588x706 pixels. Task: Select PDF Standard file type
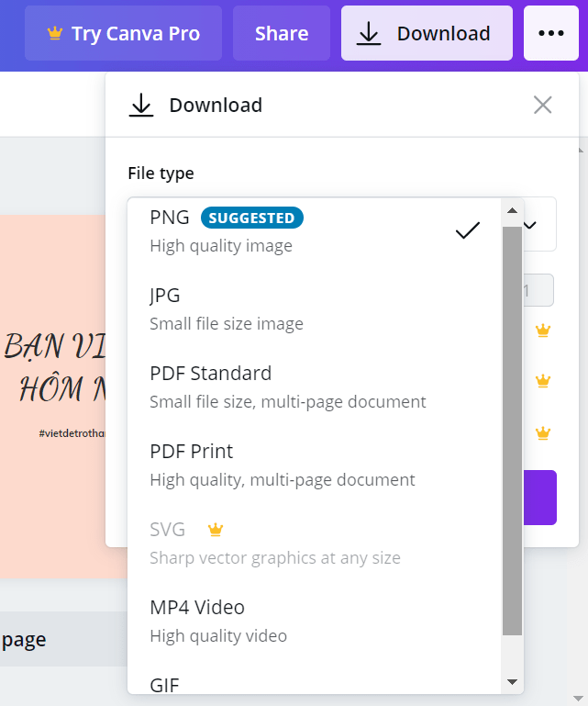point(275,387)
